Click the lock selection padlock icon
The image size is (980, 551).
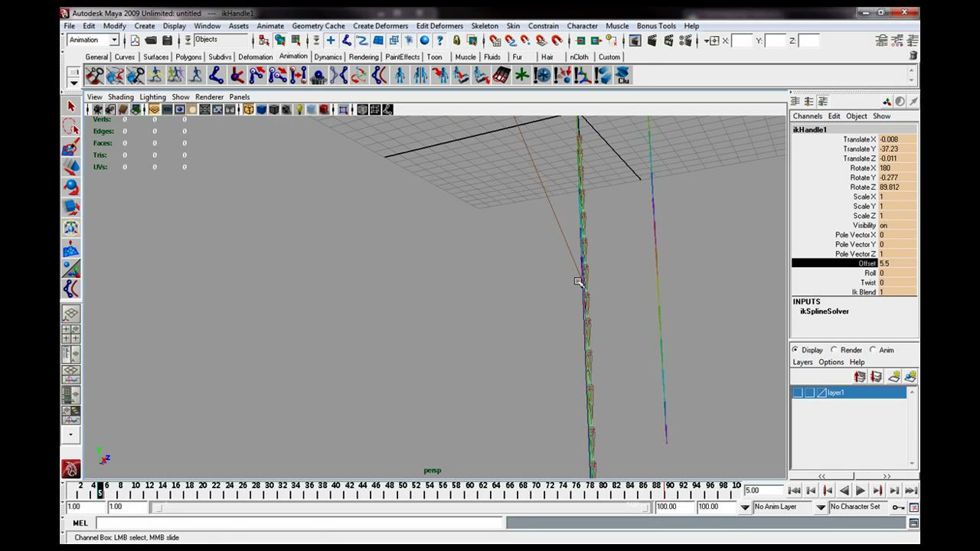pyautogui.click(x=456, y=41)
